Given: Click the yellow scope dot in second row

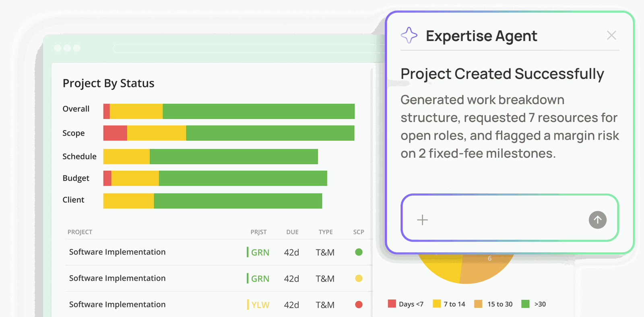Looking at the screenshot, I should click(359, 278).
